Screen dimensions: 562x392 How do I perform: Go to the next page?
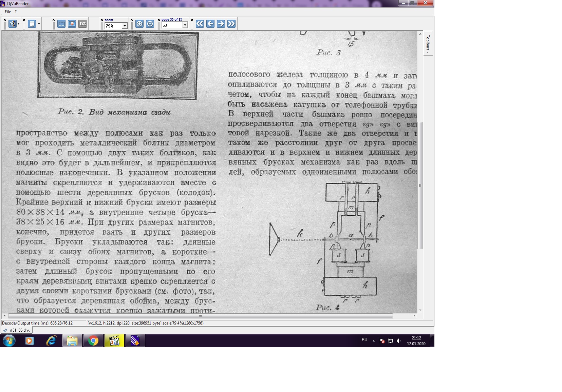tap(221, 24)
